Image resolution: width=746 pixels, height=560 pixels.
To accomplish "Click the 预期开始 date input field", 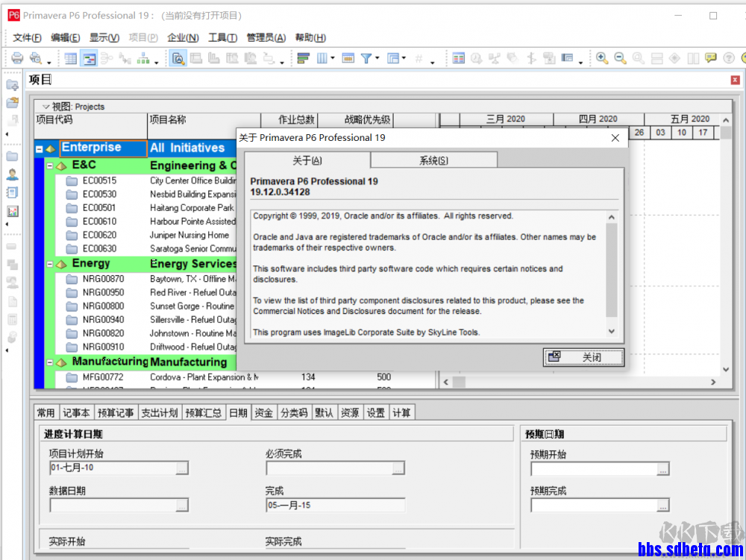I will [593, 468].
